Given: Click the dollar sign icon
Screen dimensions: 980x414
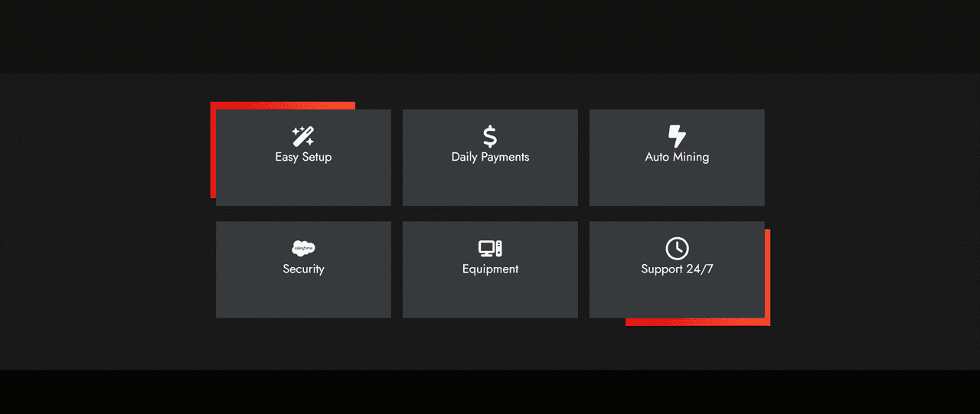Looking at the screenshot, I should [490, 136].
